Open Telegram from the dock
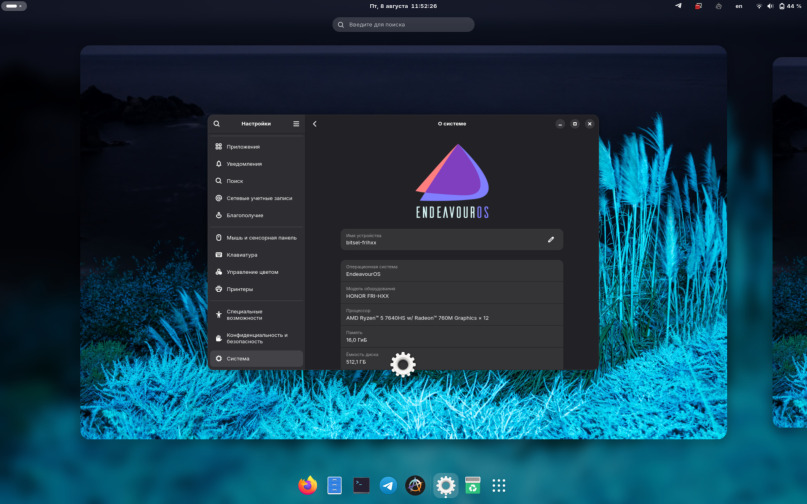This screenshot has width=807, height=504. pyautogui.click(x=388, y=485)
